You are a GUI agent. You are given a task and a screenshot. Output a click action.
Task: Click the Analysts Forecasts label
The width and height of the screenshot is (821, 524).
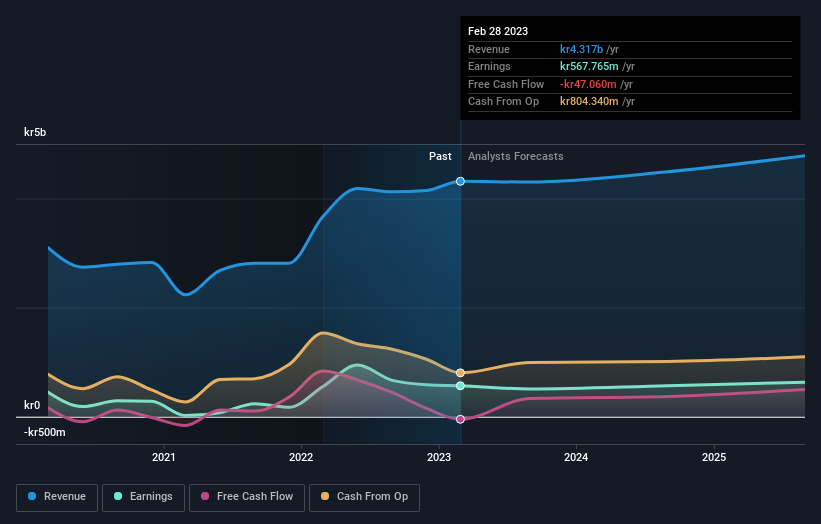coord(516,157)
